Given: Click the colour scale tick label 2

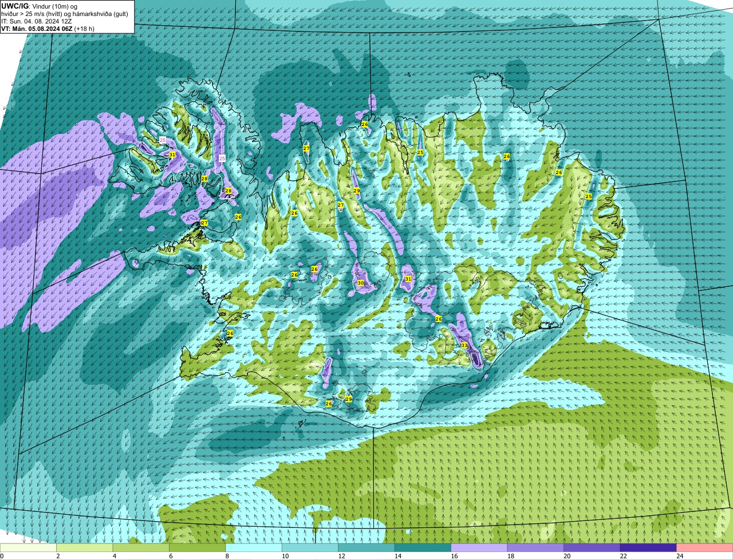Looking at the screenshot, I should pos(57,555).
